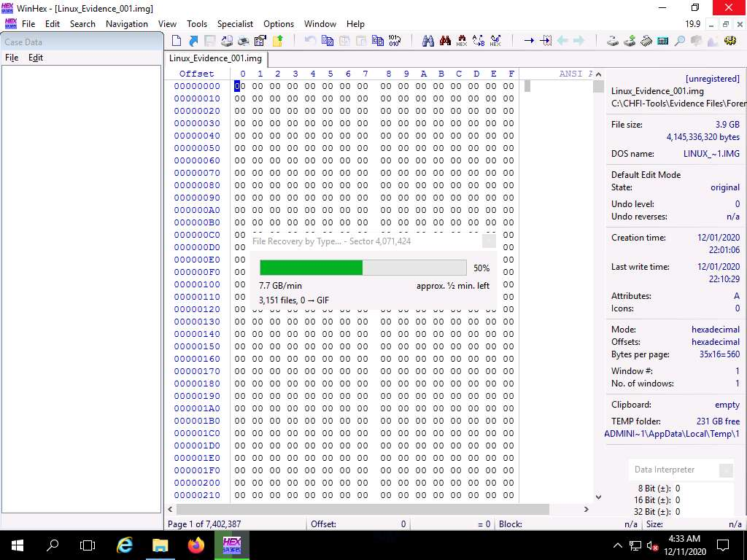Click the Modify Data 101/010 icon
The height and width of the screenshot is (560, 747).
point(395,41)
